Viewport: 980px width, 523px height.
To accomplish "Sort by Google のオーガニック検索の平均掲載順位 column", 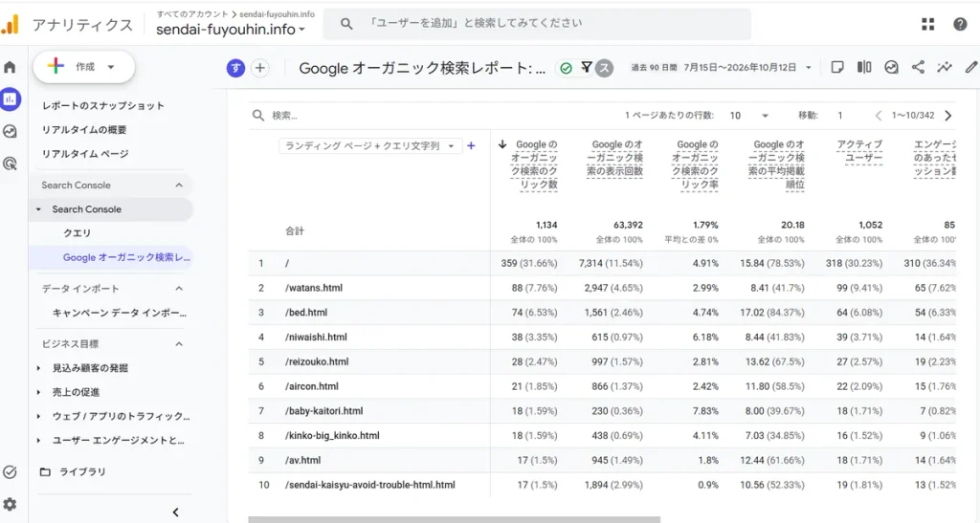I will click(x=776, y=164).
